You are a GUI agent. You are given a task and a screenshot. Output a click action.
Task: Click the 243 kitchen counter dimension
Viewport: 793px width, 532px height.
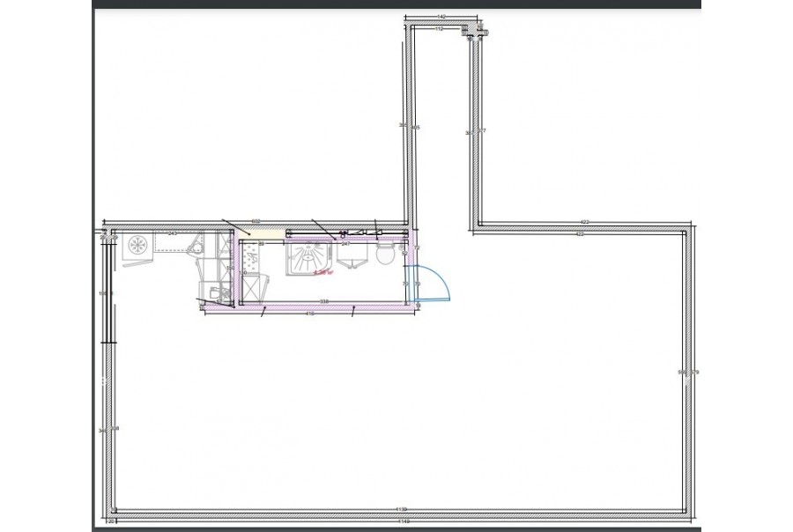[173, 233]
